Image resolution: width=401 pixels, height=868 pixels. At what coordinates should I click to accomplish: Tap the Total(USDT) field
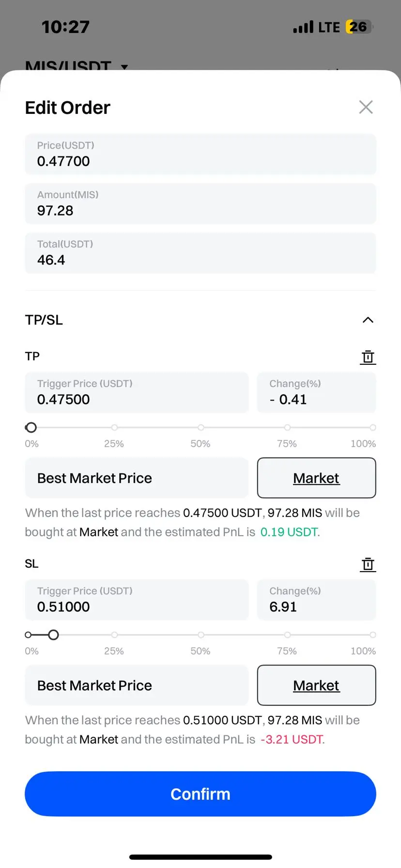pyautogui.click(x=200, y=253)
